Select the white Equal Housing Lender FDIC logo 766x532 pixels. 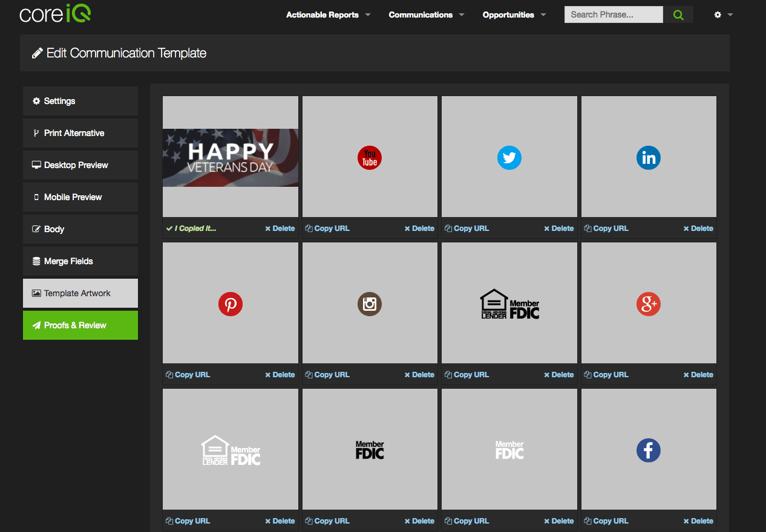click(231, 450)
